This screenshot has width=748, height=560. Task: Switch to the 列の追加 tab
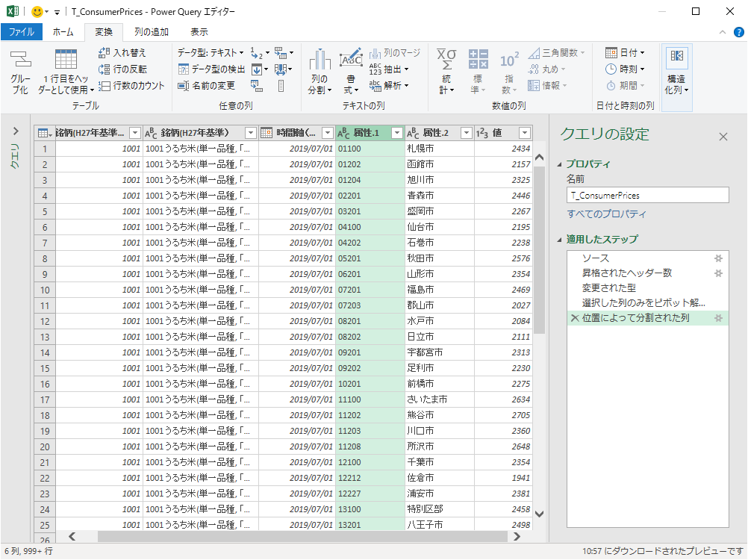(151, 32)
